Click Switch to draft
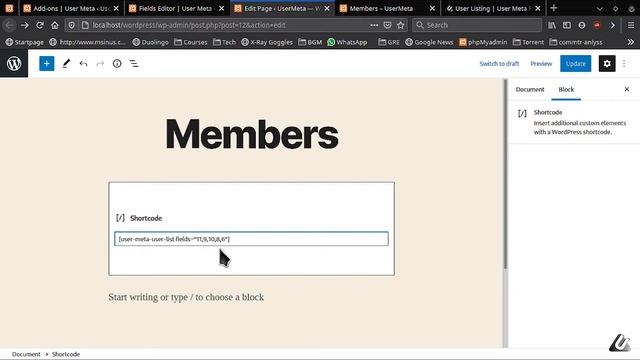Viewport: 640px width, 360px height. (x=499, y=64)
